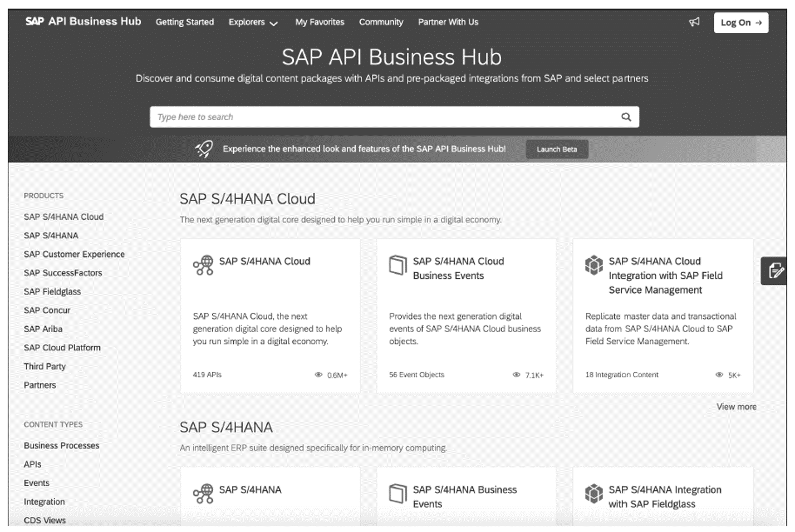Click the API icon on SAP S/4HANA card

tap(203, 494)
